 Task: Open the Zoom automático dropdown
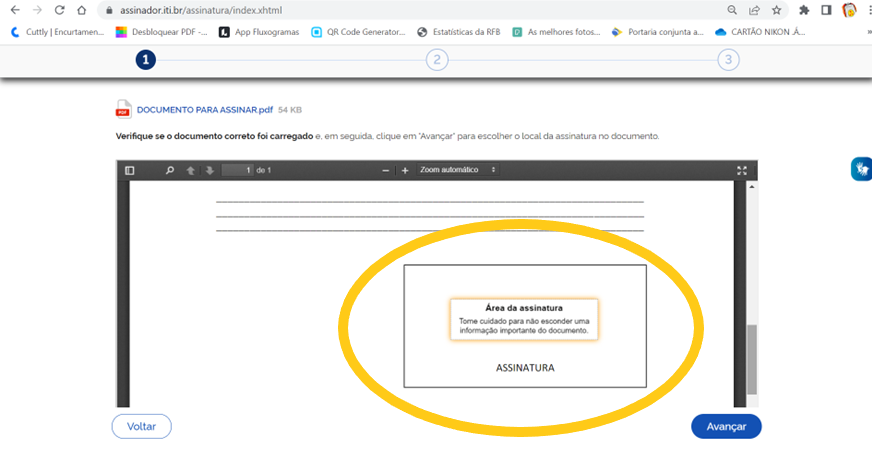click(x=458, y=170)
